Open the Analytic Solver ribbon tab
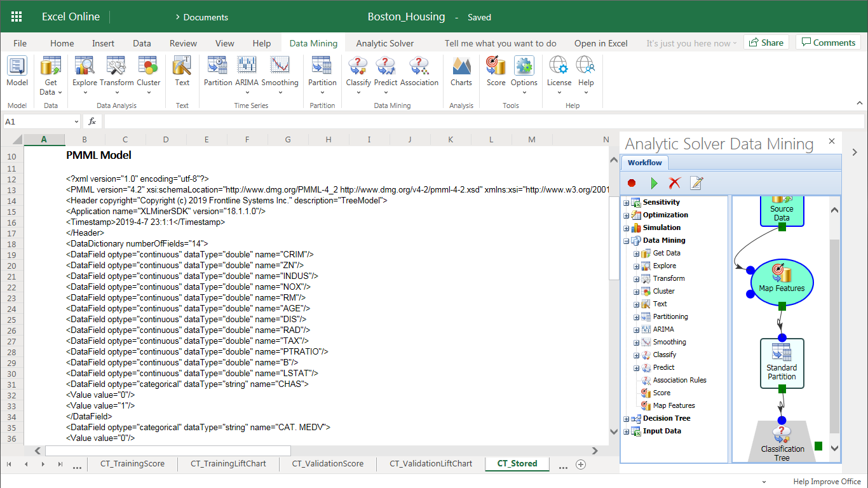 click(x=384, y=43)
